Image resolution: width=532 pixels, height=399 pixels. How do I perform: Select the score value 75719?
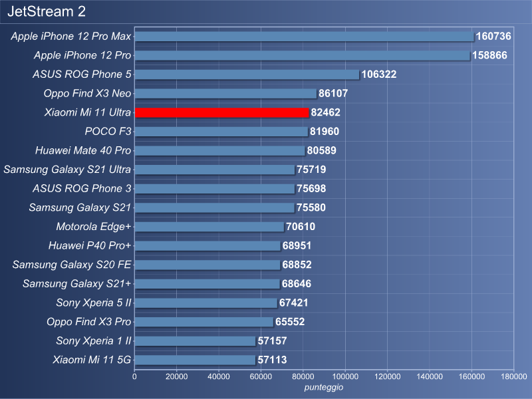point(311,170)
